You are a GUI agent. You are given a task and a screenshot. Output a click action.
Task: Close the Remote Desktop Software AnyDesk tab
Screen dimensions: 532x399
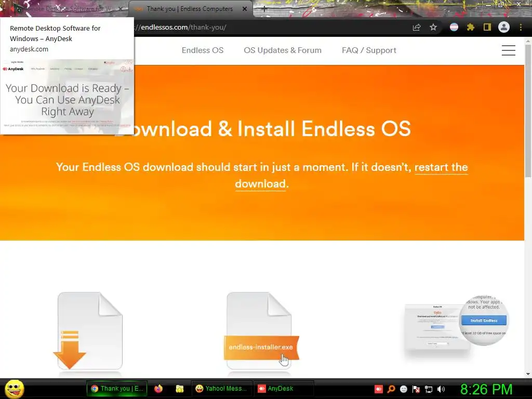click(x=121, y=9)
